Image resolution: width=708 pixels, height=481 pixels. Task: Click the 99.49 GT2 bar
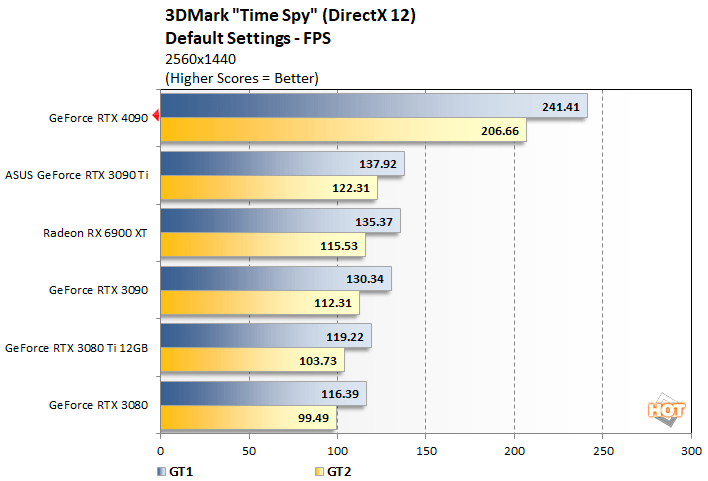coord(249,417)
